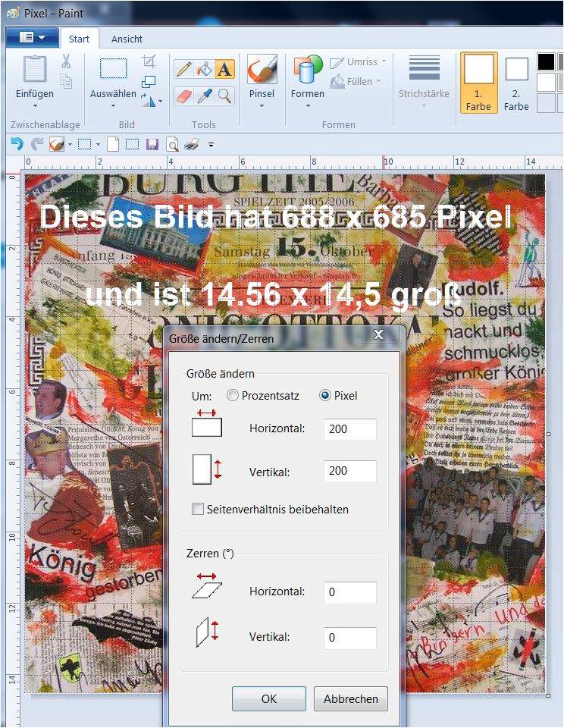Choose the Eraser tool

pos(183,96)
